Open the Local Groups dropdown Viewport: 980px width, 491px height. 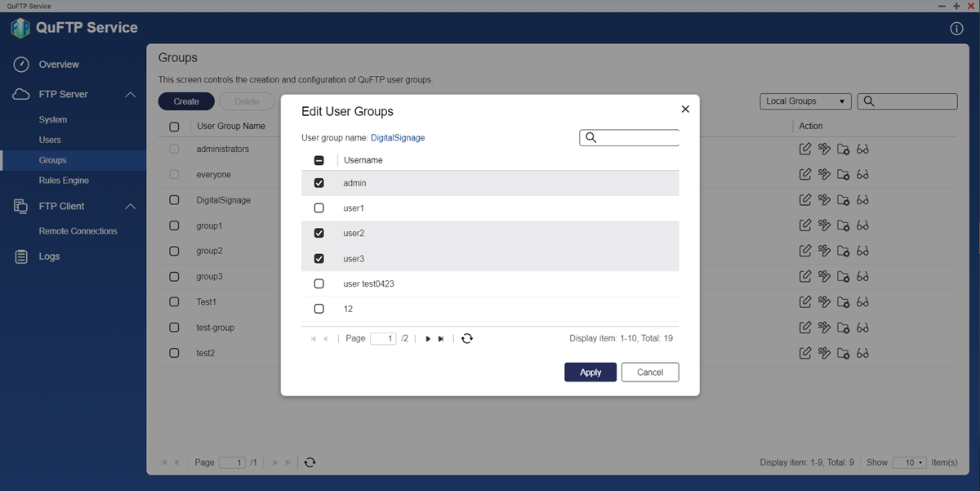click(x=804, y=101)
